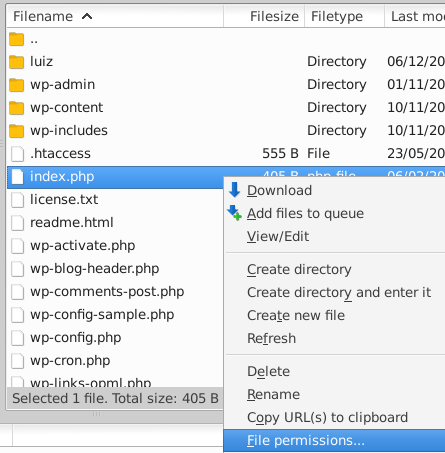Click the Download blue arrow icon
The width and height of the screenshot is (445, 453).
235,190
